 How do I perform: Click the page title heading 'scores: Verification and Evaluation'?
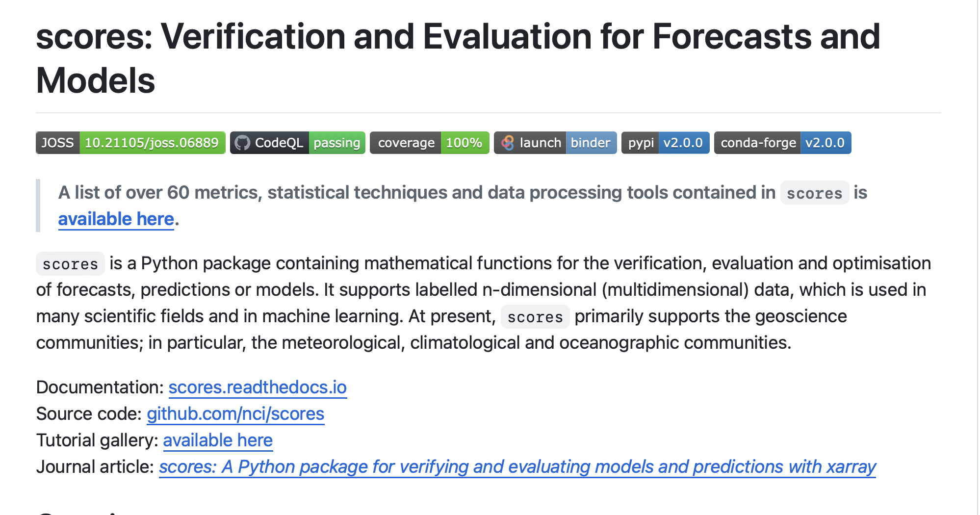coord(458,58)
